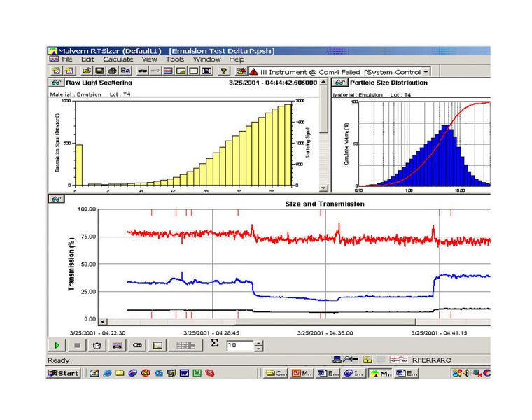The image size is (532, 420).
Task: Click the computer connection status bar icon
Action: 337,360
